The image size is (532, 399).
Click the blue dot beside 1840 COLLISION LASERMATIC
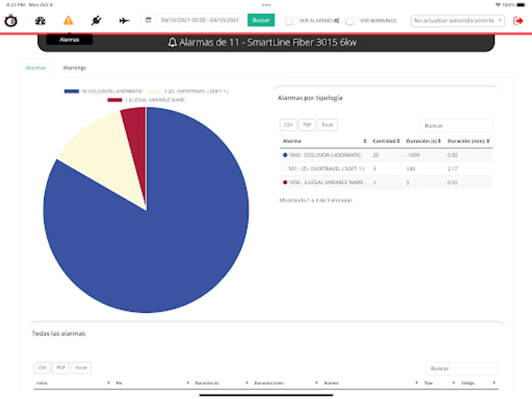[285, 155]
